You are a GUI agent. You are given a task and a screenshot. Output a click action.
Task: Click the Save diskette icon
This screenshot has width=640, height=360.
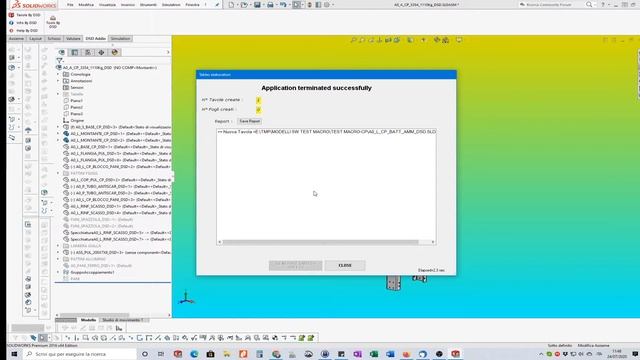click(x=257, y=5)
